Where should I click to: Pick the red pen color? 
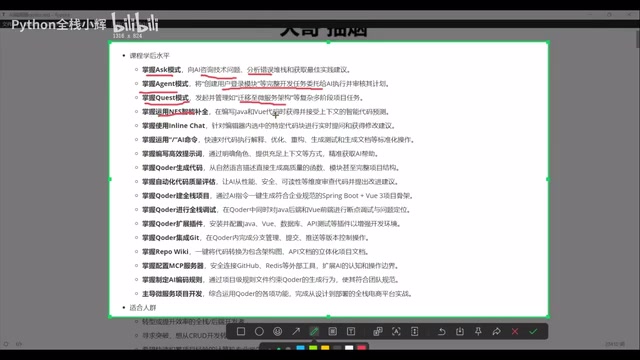(x=361, y=348)
